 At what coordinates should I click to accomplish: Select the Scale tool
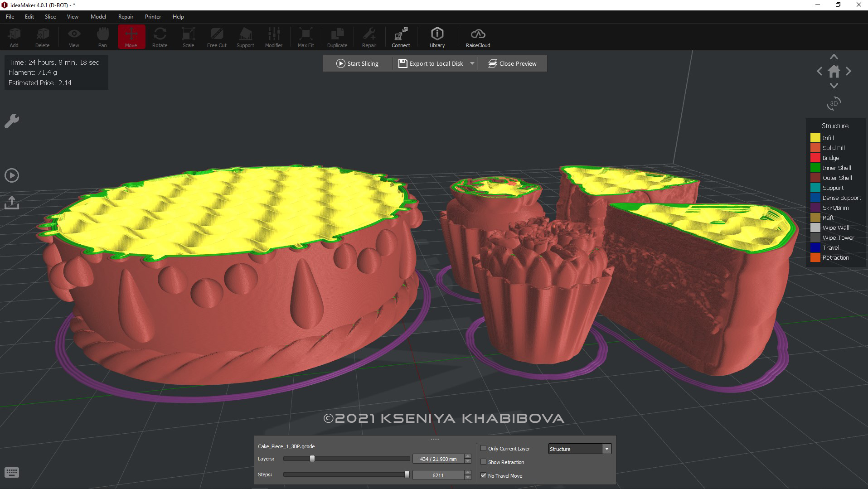click(188, 36)
